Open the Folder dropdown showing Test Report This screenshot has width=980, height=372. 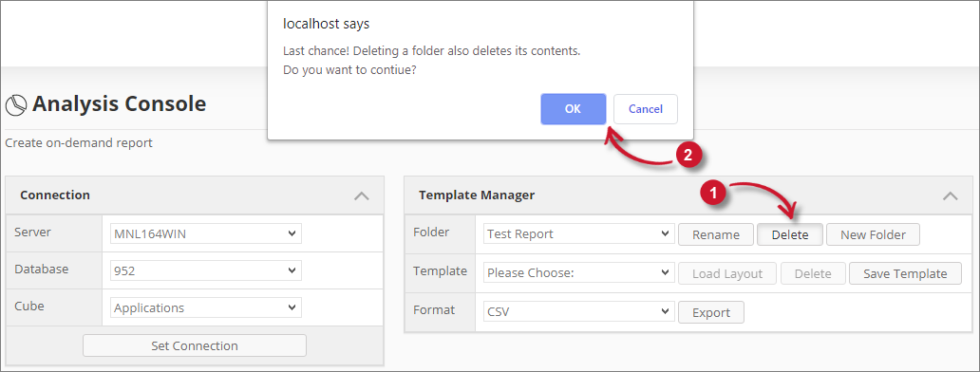coord(578,234)
